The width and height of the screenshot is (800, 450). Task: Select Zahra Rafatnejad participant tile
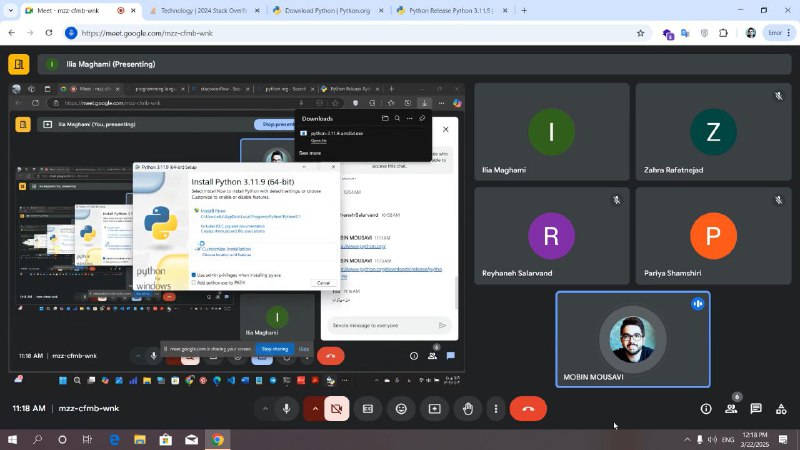tap(713, 132)
